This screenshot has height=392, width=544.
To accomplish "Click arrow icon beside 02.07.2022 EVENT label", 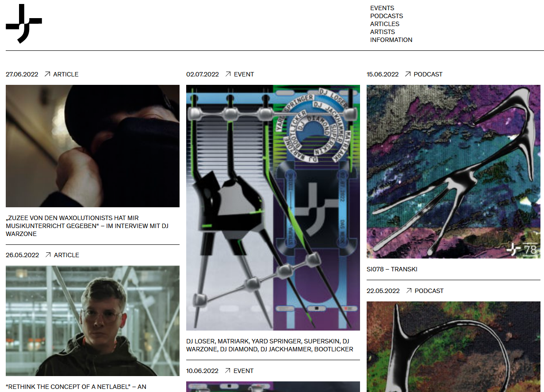I will (x=228, y=74).
